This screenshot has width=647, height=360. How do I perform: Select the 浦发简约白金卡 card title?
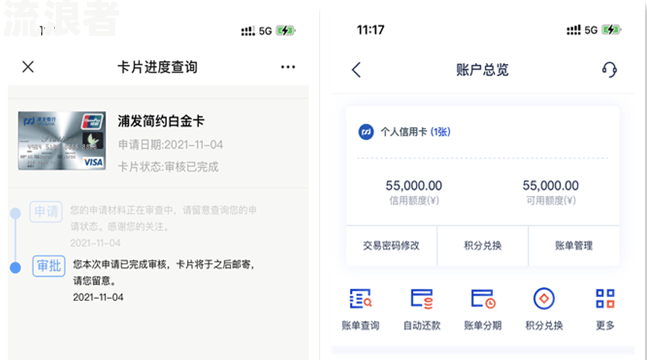pos(161,121)
